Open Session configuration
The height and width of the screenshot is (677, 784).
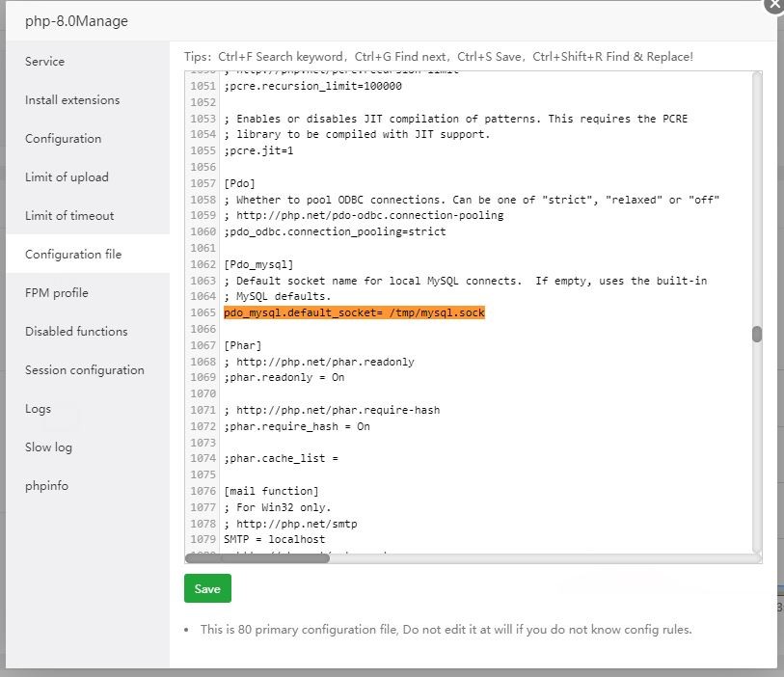pos(85,370)
